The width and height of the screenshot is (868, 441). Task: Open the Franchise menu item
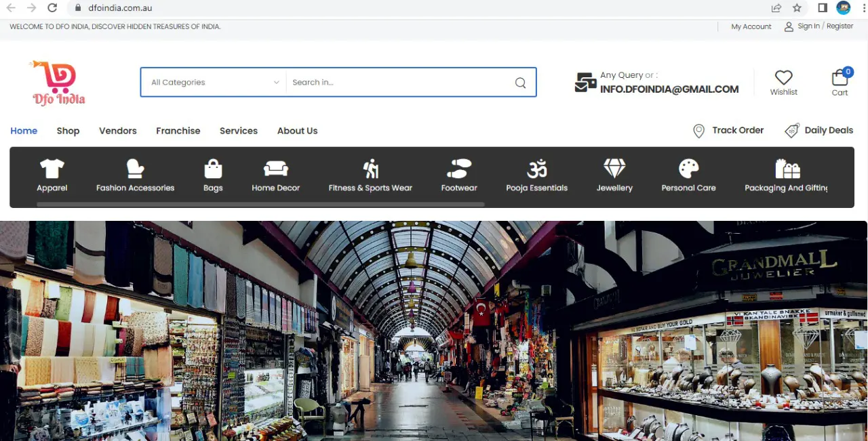(178, 131)
